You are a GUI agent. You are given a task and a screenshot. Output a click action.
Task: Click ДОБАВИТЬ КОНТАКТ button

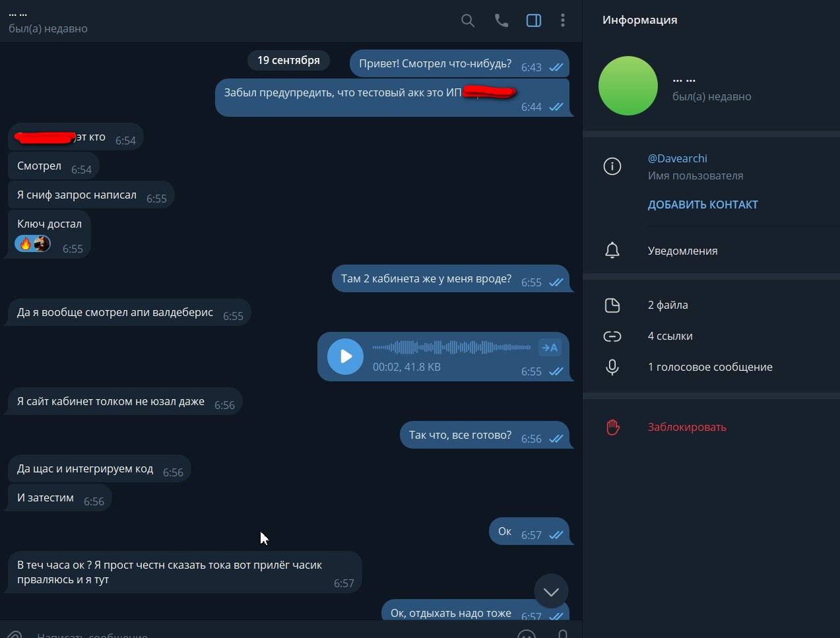(703, 205)
